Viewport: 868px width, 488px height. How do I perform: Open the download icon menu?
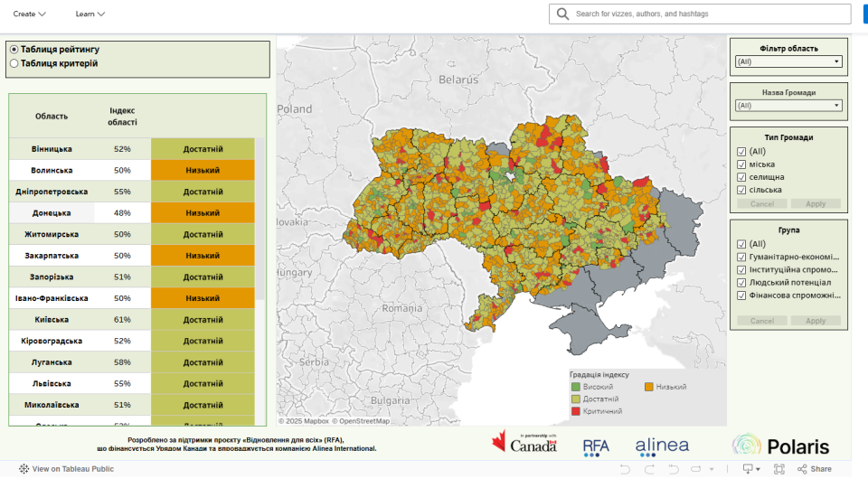click(750, 469)
